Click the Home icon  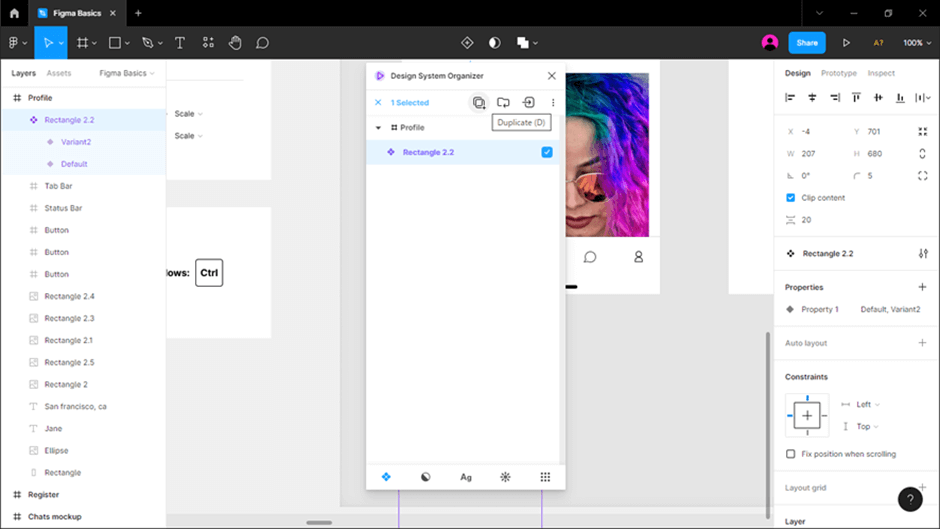pos(14,13)
